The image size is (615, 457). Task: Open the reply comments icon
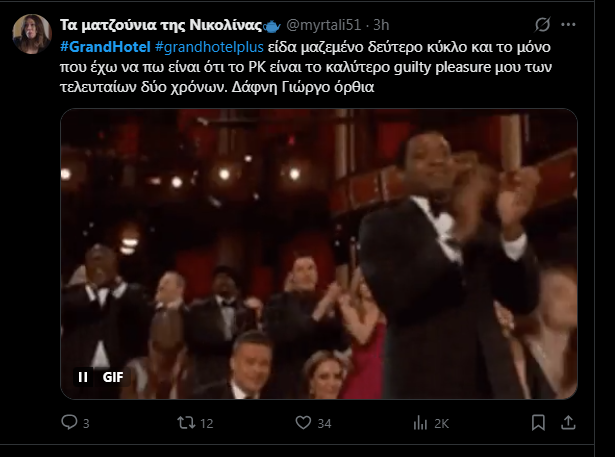(x=69, y=422)
